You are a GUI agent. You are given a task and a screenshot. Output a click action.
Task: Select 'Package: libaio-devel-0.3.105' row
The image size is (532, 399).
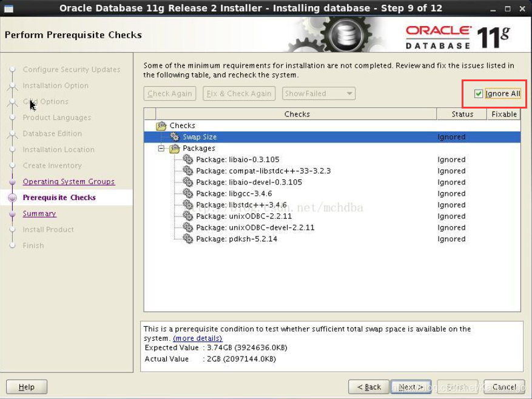point(332,182)
